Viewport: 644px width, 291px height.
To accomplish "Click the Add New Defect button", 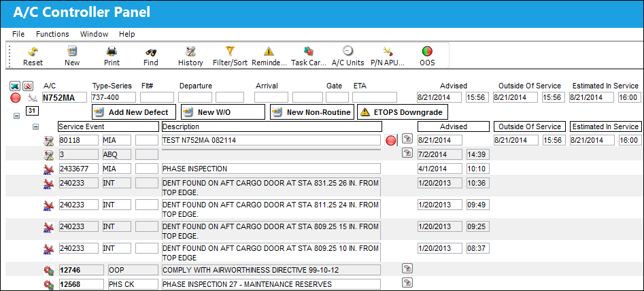I will point(134,112).
